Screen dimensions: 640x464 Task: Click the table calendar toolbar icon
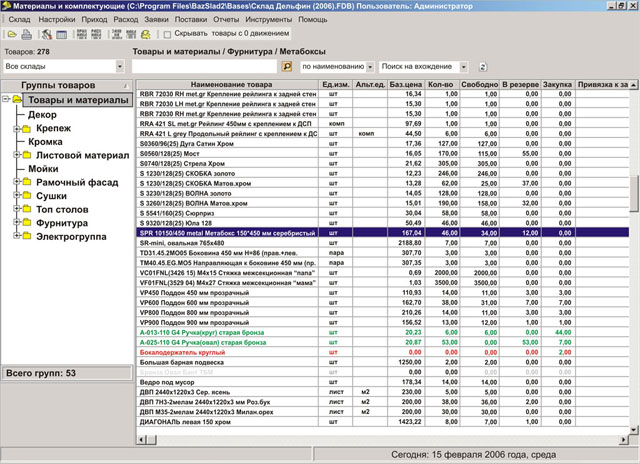coord(62,35)
